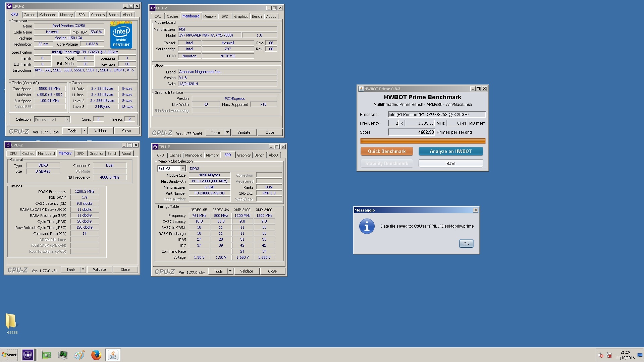Open the G3258 folder on desktop
The width and height of the screenshot is (644, 362).
11,324
